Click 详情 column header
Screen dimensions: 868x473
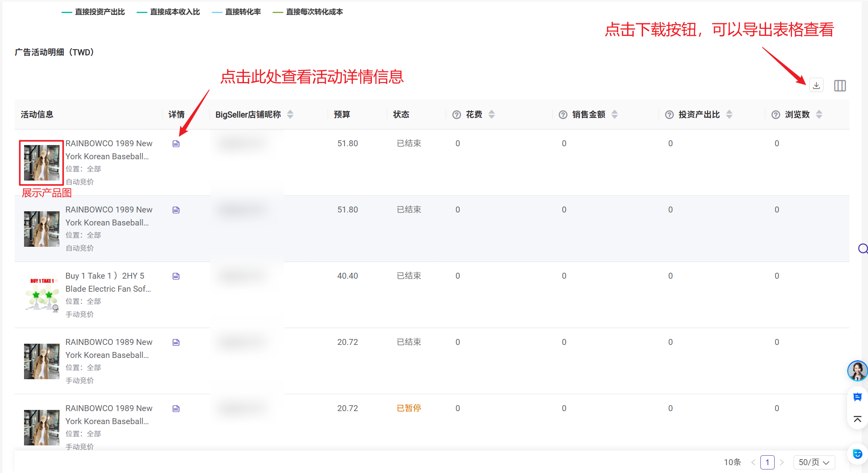pyautogui.click(x=177, y=114)
